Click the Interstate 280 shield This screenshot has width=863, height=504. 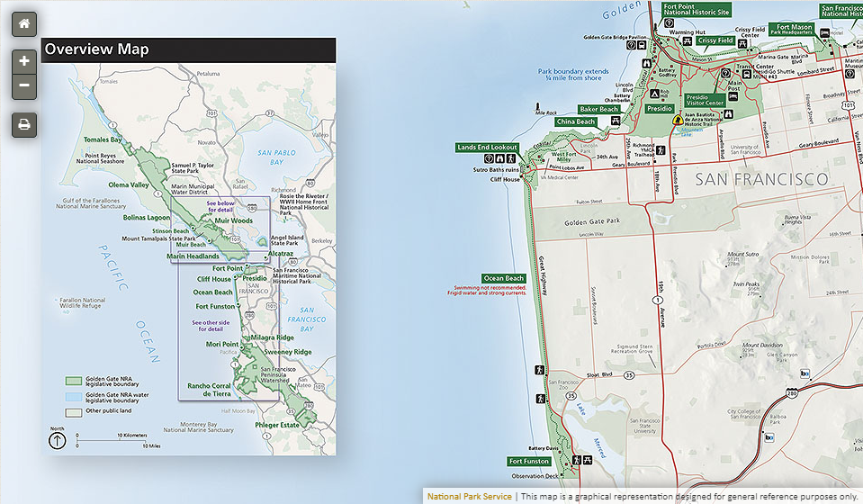coord(791,392)
